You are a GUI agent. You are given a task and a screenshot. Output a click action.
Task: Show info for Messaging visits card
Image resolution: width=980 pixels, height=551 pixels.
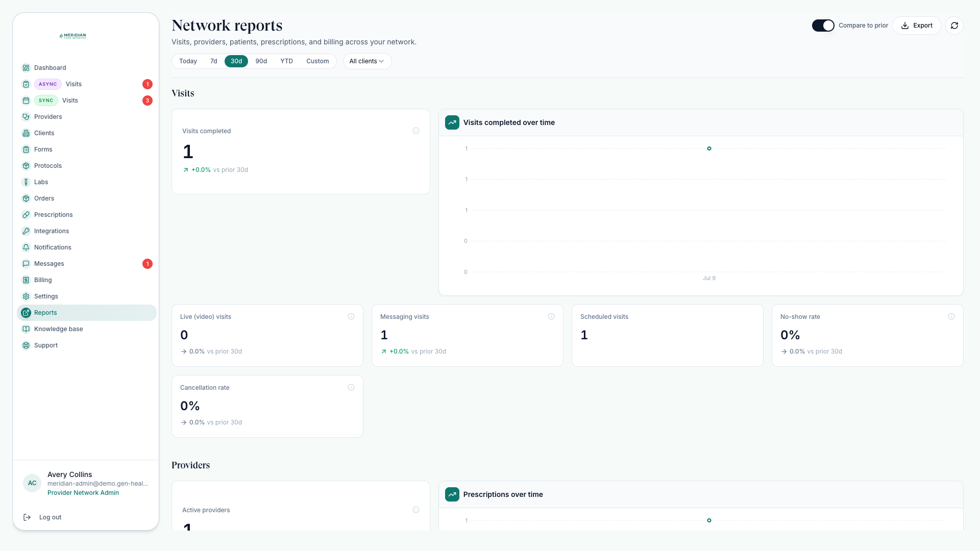point(551,316)
